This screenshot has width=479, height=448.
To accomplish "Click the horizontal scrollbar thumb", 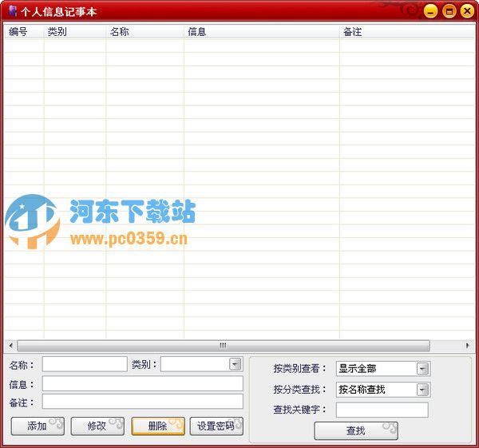I will (224, 346).
